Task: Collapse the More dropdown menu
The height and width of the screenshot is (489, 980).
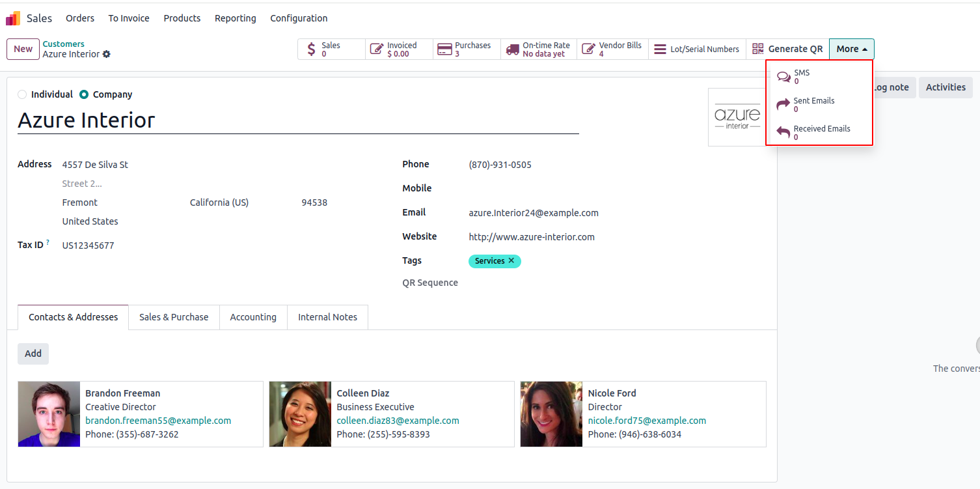Action: [852, 49]
